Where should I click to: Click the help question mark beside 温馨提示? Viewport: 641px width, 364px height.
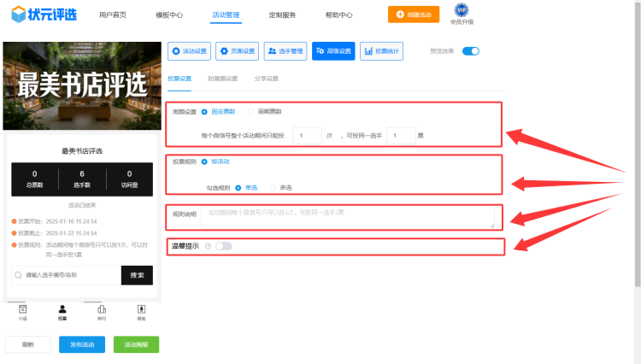pyautogui.click(x=208, y=246)
